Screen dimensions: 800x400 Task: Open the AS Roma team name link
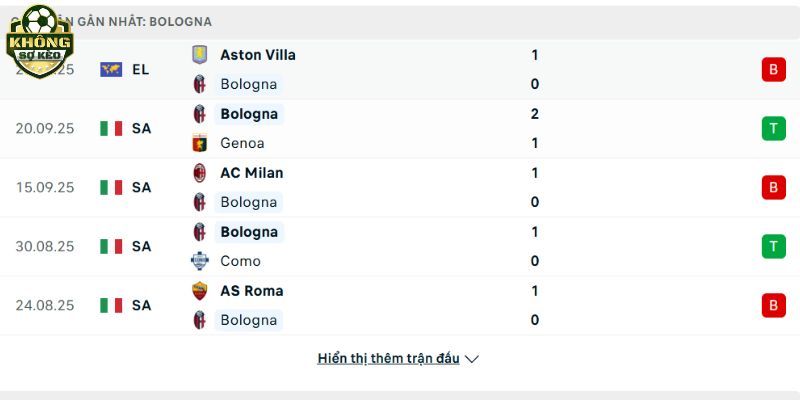click(x=252, y=291)
